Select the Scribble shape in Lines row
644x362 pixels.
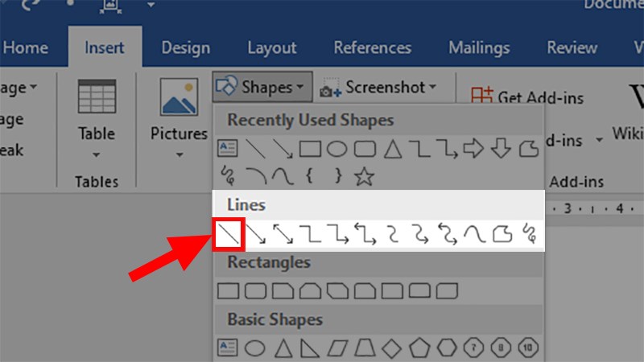[x=529, y=234]
